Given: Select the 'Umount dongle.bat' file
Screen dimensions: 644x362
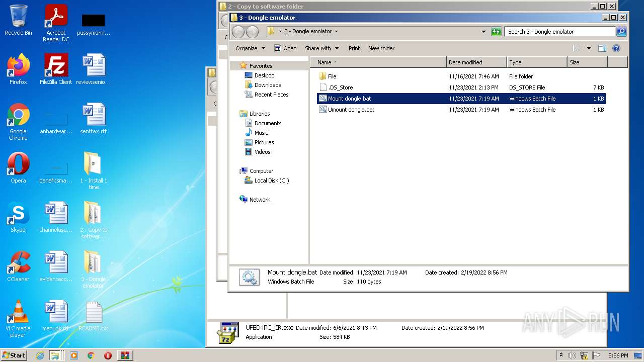Looking at the screenshot, I should click(461, 110).
